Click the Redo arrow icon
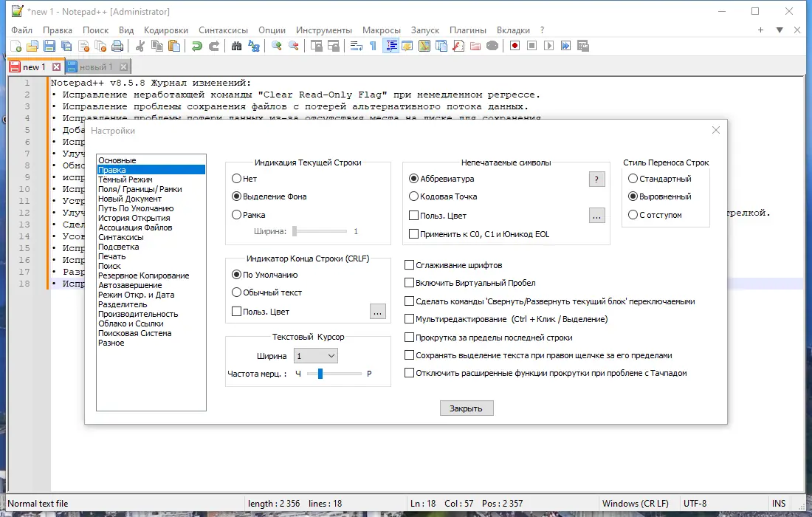The image size is (812, 517). pos(214,46)
